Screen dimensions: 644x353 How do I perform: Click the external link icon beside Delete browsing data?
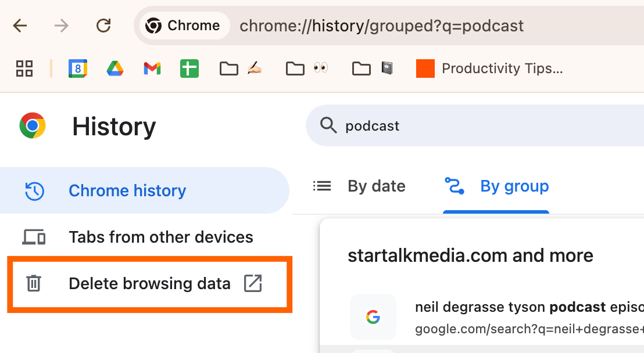253,284
